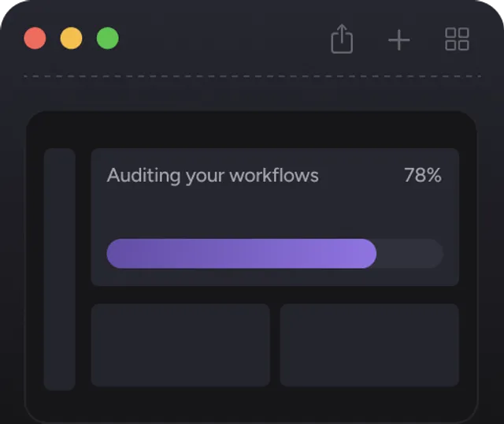Select the narrow left sidebar panel
Image resolution: width=504 pixels, height=424 pixels.
(59, 269)
